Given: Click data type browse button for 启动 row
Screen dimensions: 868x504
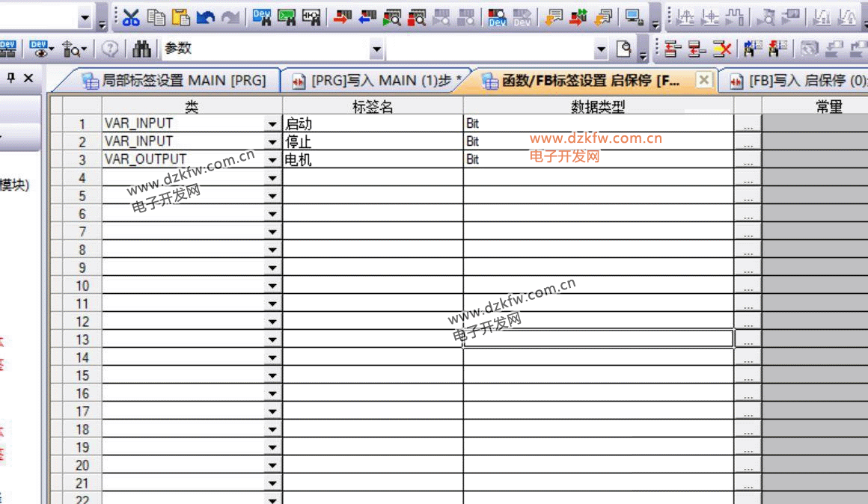Looking at the screenshot, I should tap(748, 125).
